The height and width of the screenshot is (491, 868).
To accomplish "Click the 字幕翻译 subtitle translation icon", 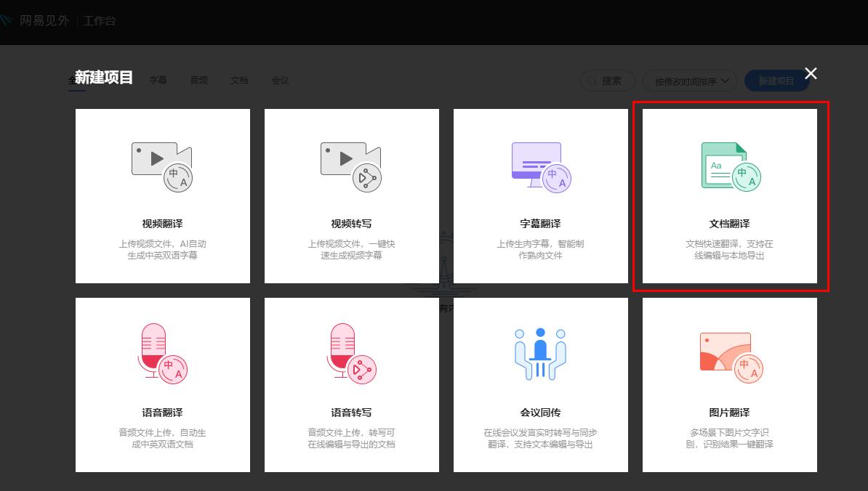I will [540, 166].
